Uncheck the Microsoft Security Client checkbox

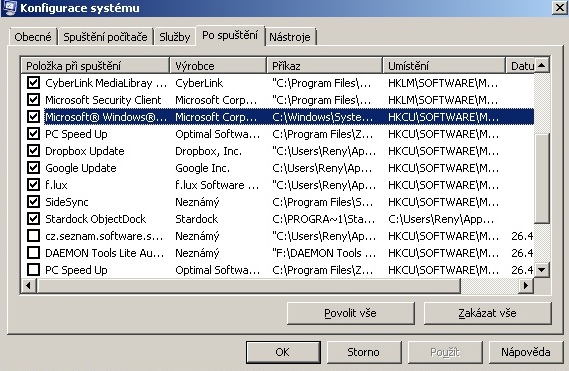pos(33,100)
